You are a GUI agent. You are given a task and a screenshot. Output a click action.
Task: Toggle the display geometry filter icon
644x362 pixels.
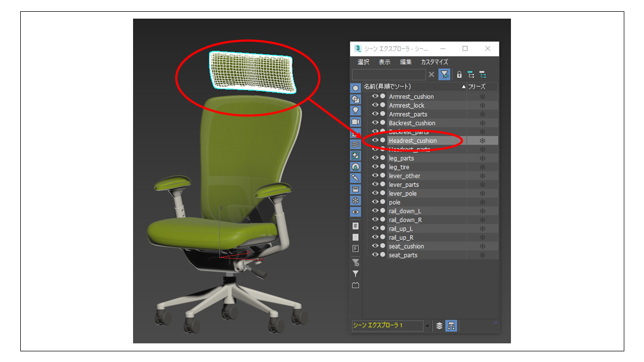[356, 88]
